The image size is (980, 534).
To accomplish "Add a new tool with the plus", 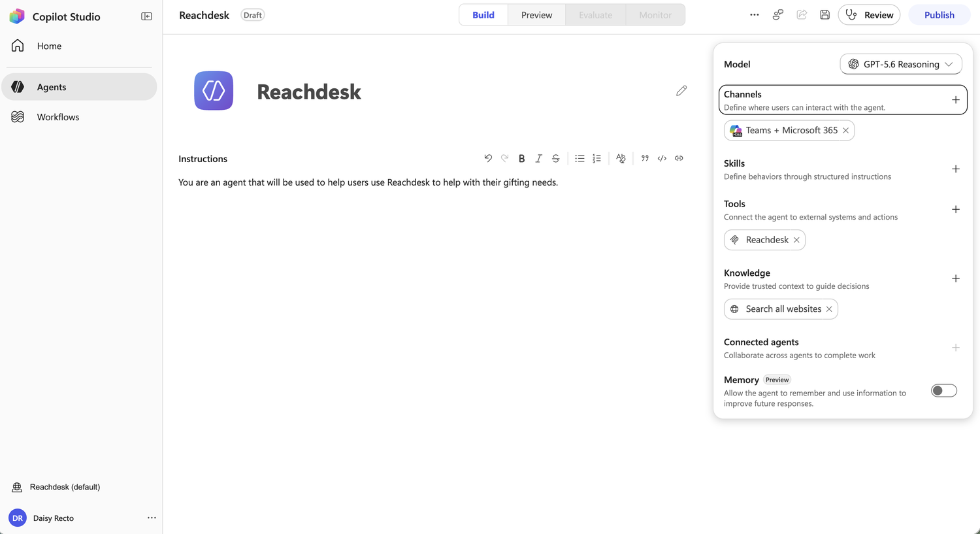I will [956, 210].
